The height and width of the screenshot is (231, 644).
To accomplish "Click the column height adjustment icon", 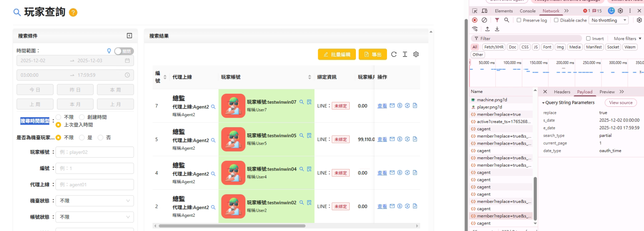I will point(405,54).
